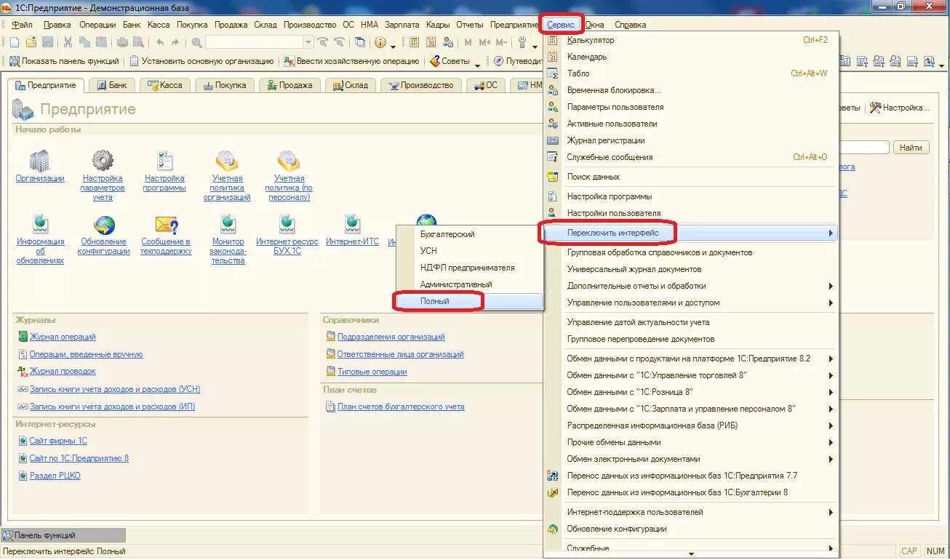This screenshot has height=560, width=950.
Task: Expand Прочие обмены данными submenu
Action: [x=830, y=442]
